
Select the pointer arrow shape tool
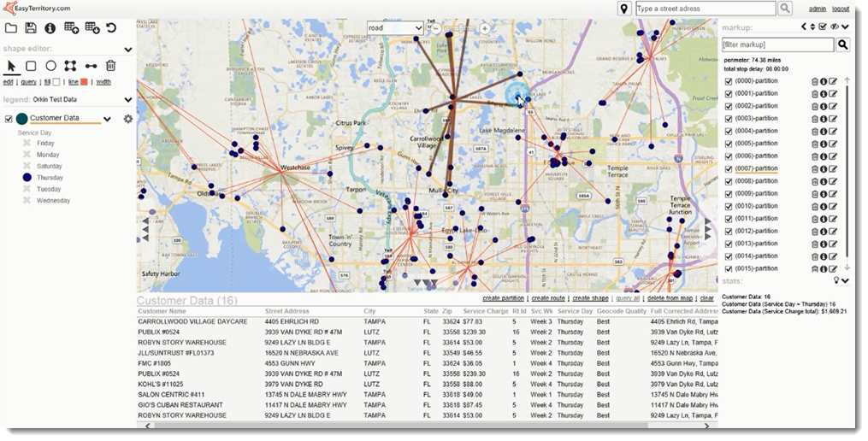[x=11, y=66]
